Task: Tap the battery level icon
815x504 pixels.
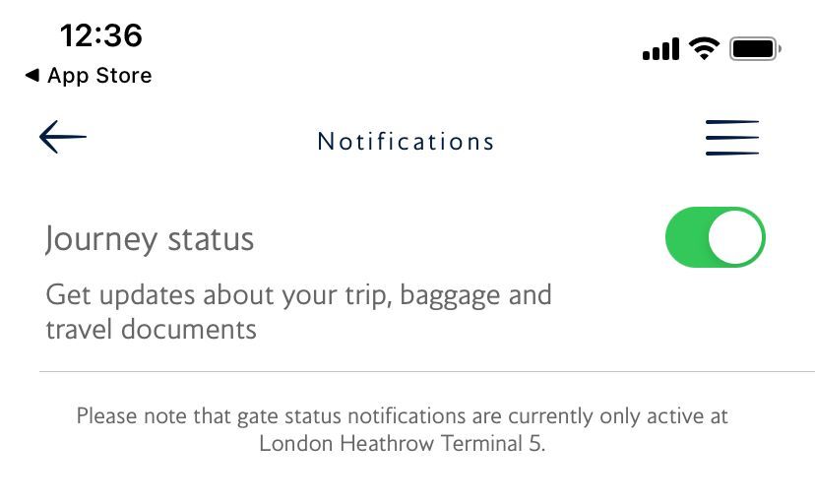Action: [755, 48]
